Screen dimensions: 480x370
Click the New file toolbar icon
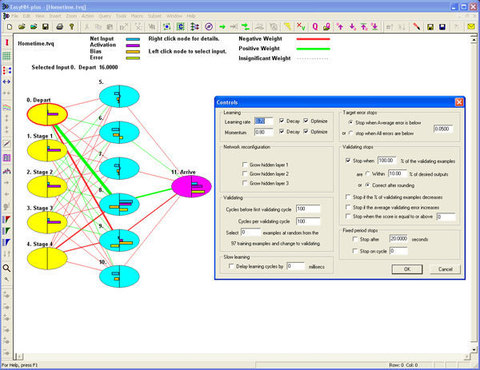[9, 27]
